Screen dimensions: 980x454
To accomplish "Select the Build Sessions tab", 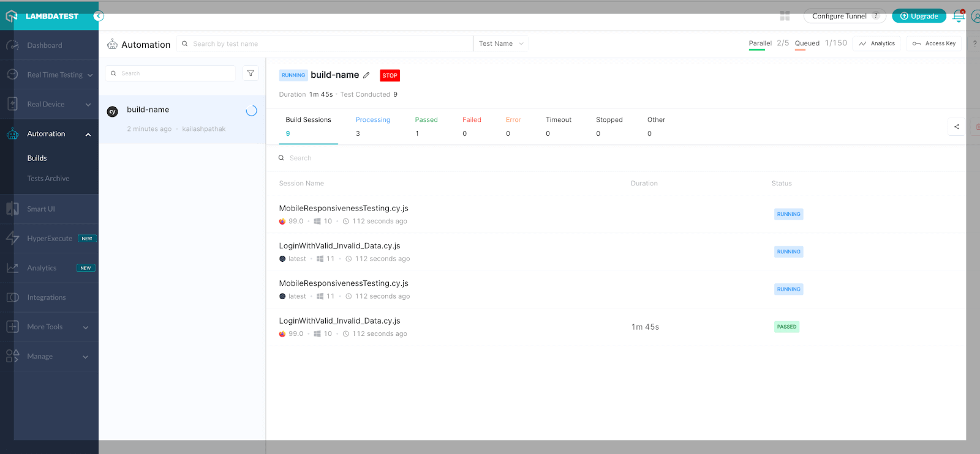I will [x=308, y=126].
